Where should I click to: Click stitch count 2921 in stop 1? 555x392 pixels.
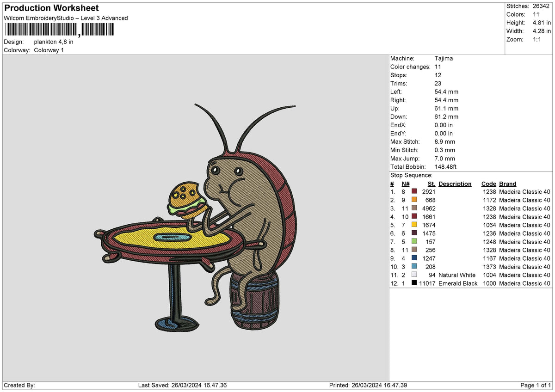429,191
